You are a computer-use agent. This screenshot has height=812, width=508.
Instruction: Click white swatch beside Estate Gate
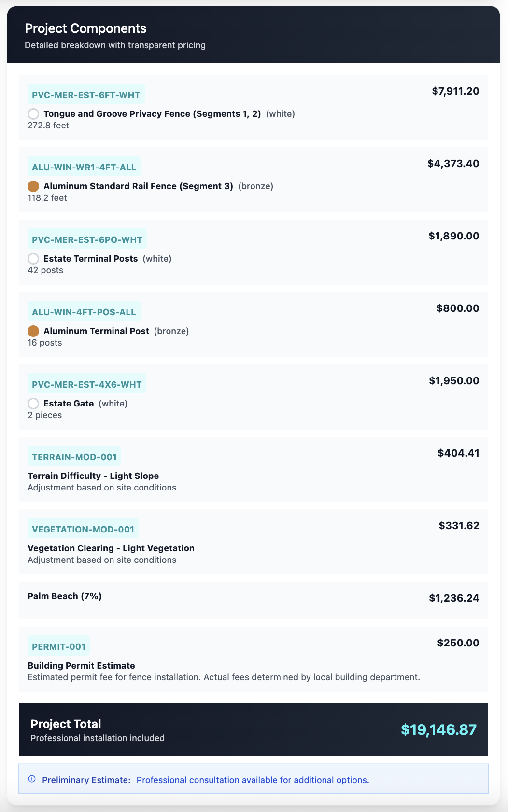pos(33,404)
